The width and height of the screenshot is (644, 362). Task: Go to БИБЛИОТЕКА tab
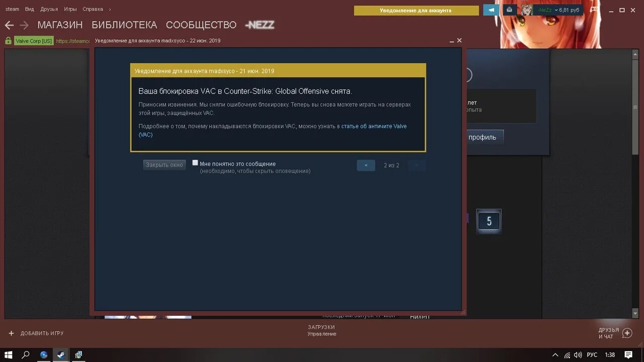pos(124,25)
